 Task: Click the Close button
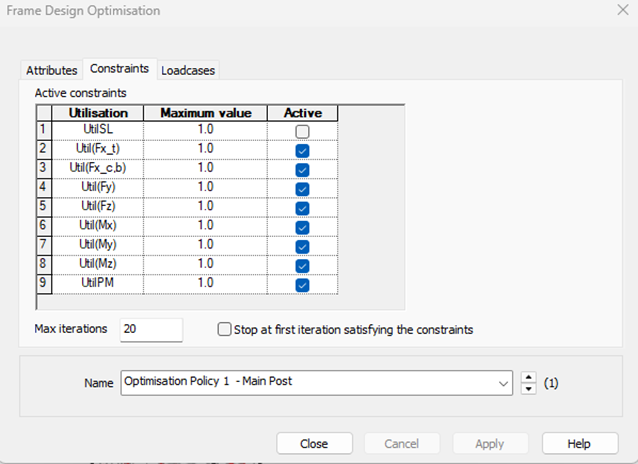[x=313, y=443]
